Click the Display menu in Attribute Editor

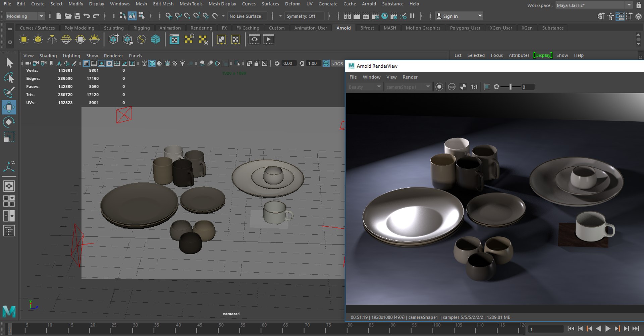543,55
